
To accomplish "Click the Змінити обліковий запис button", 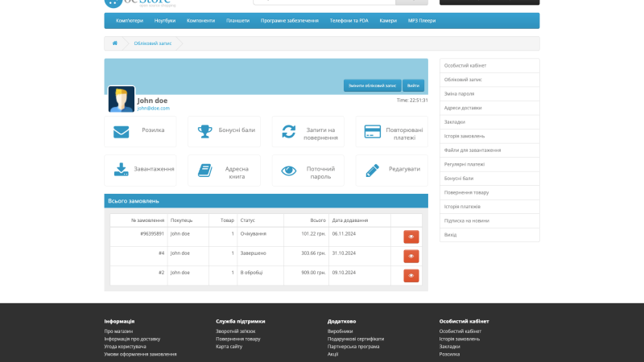I will coord(372,85).
